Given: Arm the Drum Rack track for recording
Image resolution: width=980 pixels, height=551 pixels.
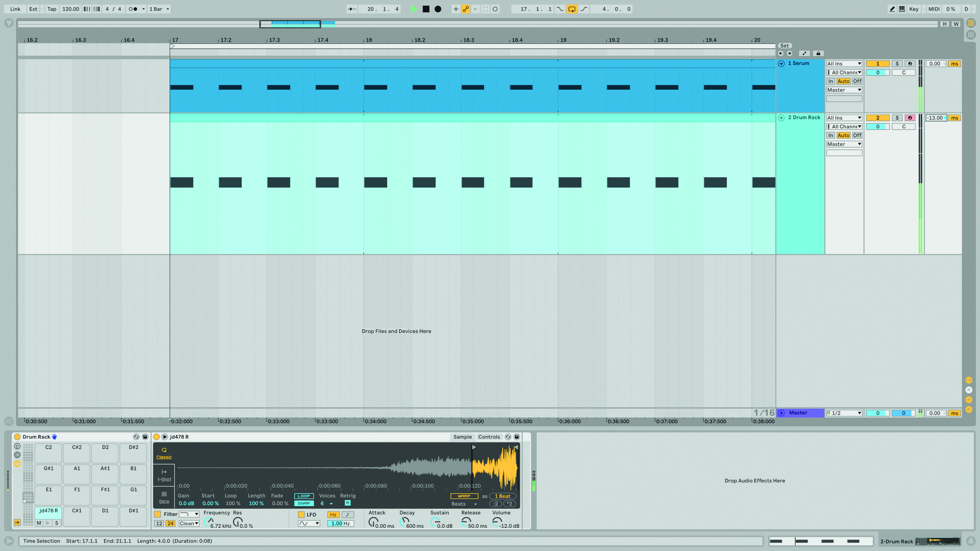Looking at the screenshot, I should tap(910, 118).
